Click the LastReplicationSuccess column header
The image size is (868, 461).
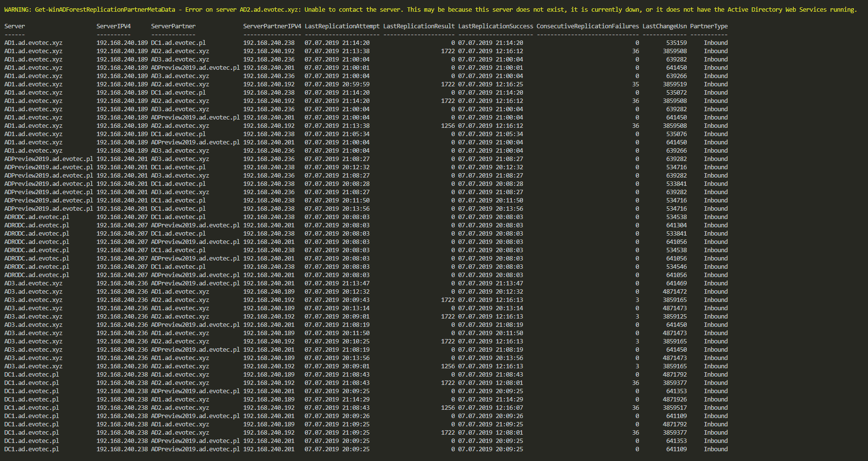point(496,26)
